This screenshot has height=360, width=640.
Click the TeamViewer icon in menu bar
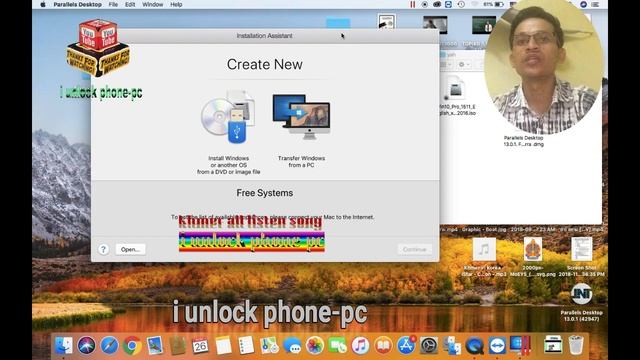tap(448, 4)
